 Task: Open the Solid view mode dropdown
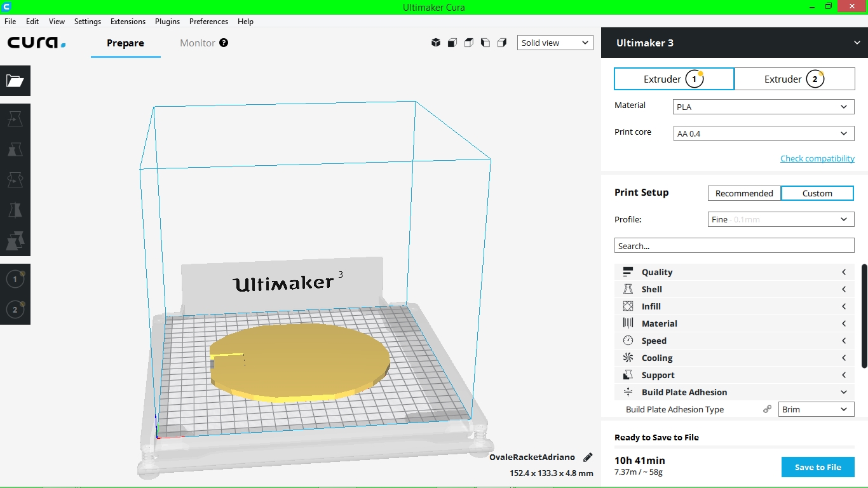555,43
